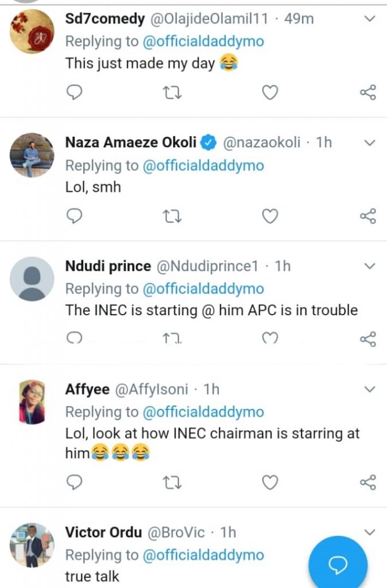Share Affyee's tweet
The image size is (387, 588).
tap(367, 482)
